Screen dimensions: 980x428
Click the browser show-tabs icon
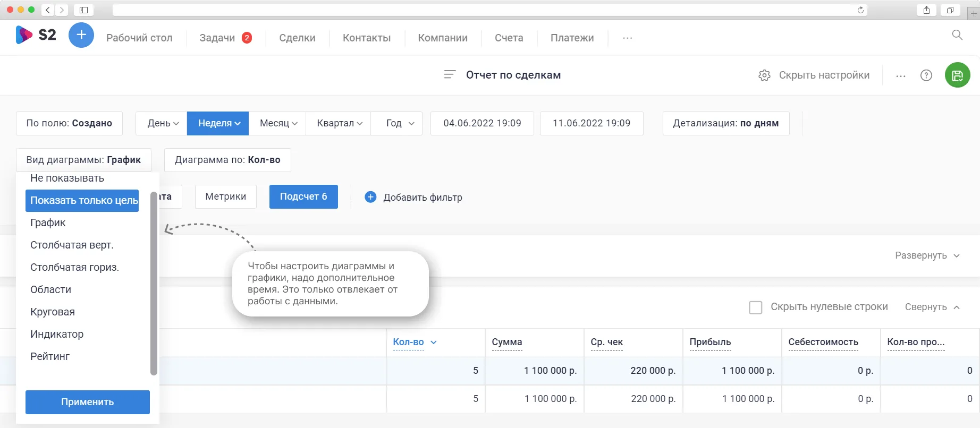[950, 10]
